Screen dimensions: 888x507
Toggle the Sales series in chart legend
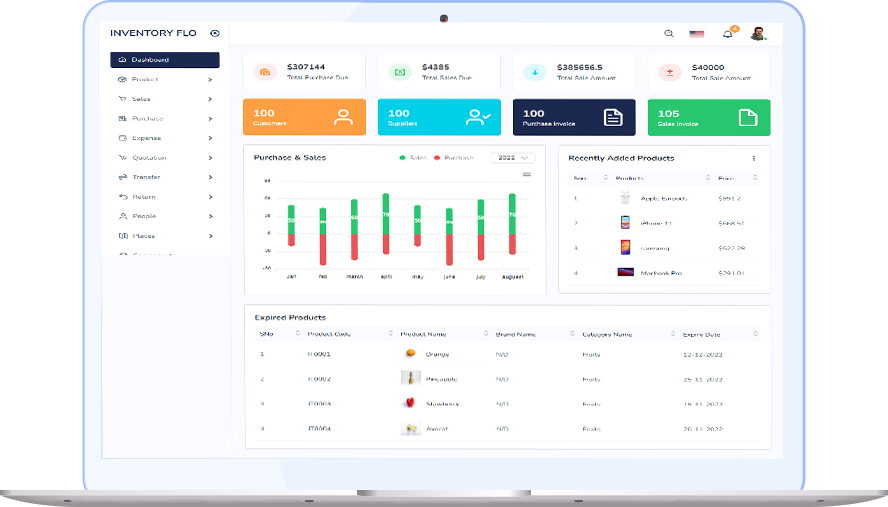tap(411, 158)
